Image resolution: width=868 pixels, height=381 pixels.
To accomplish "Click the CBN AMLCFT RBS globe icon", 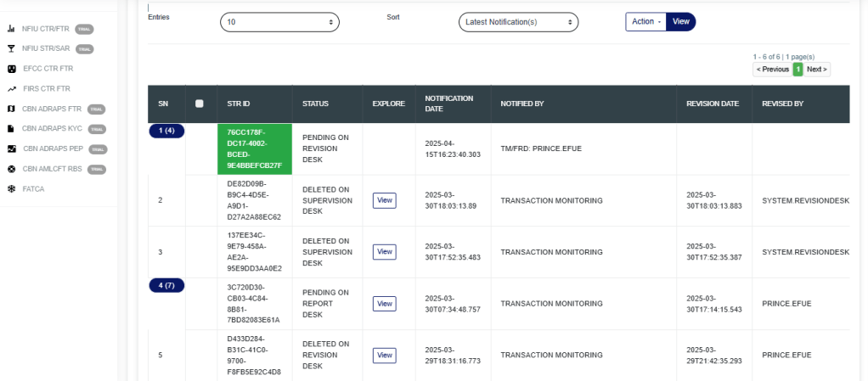I will tap(11, 169).
